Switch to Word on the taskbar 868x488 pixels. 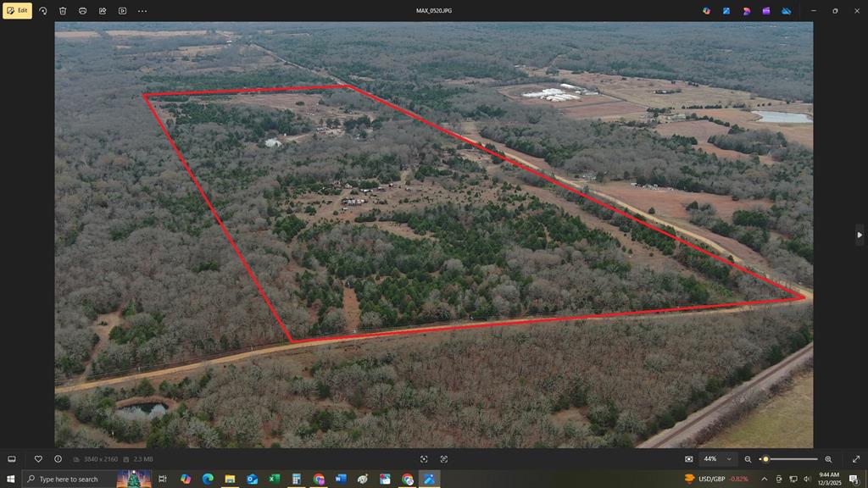click(x=341, y=479)
